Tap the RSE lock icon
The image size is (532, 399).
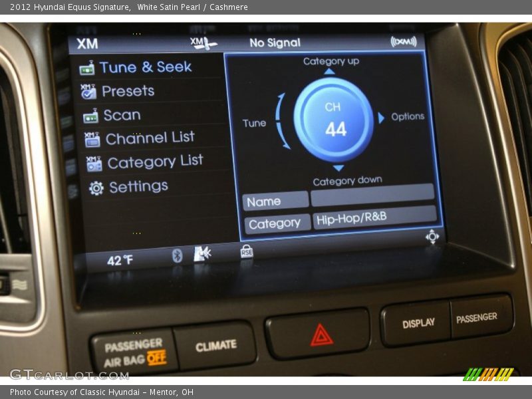(x=246, y=251)
